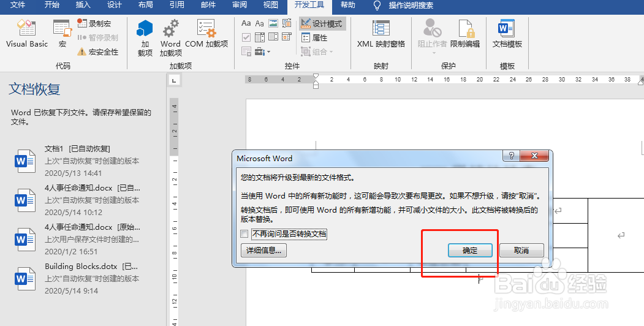Image resolution: width=644 pixels, height=326 pixels.
Task: Open the XML Mapping Pane (XML 映射窗格)
Action: pos(381,34)
